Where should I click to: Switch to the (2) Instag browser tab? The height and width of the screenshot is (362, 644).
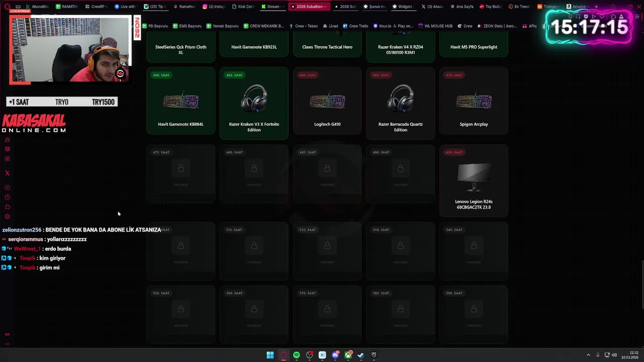tap(214, 7)
